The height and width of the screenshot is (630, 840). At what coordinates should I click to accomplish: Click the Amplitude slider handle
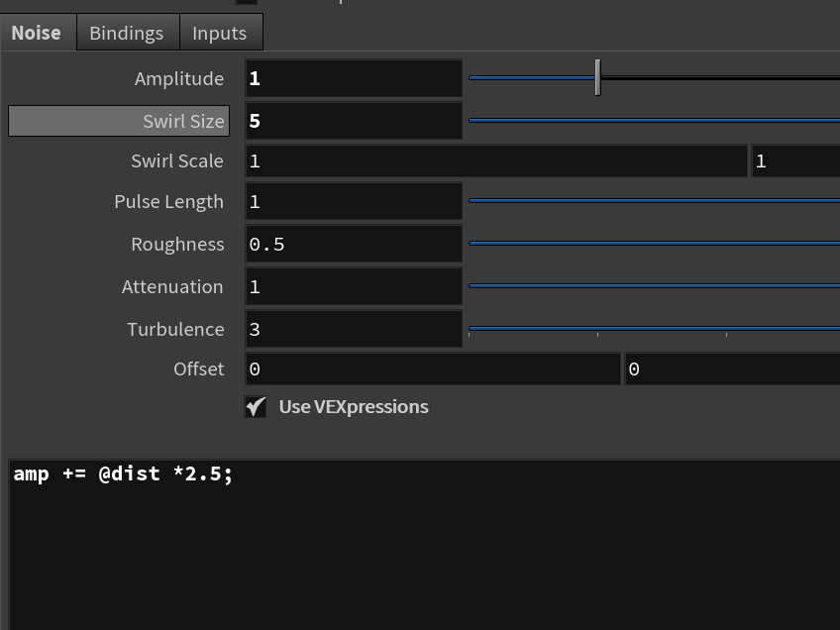coord(598,77)
